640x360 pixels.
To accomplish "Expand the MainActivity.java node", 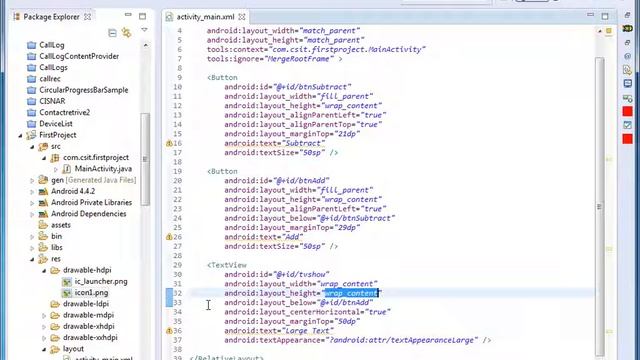I will (56, 169).
